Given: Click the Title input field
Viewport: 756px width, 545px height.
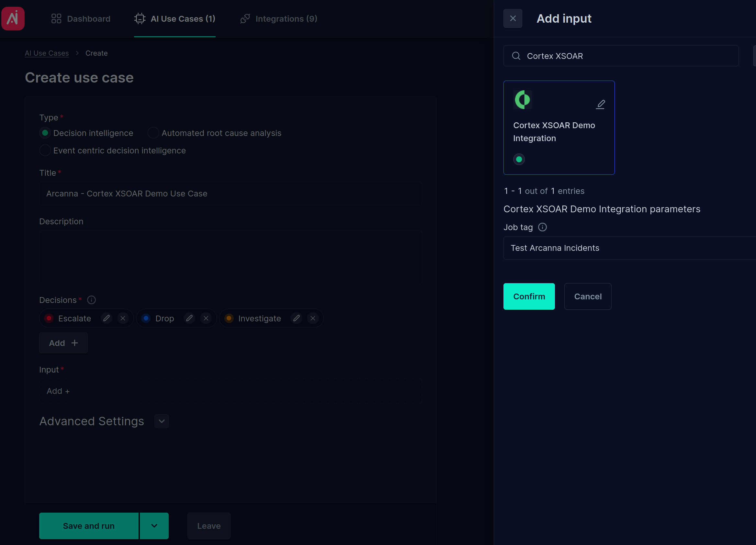Looking at the screenshot, I should 231,194.
